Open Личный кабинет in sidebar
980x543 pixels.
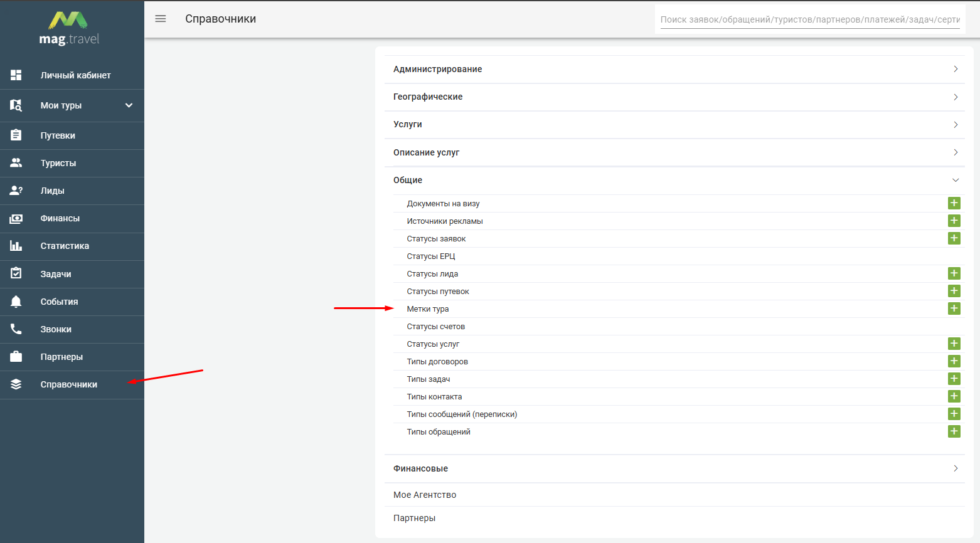click(72, 75)
